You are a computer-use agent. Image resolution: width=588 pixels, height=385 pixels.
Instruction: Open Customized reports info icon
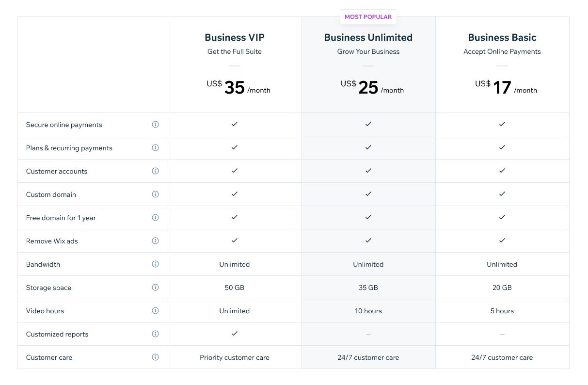(x=155, y=334)
